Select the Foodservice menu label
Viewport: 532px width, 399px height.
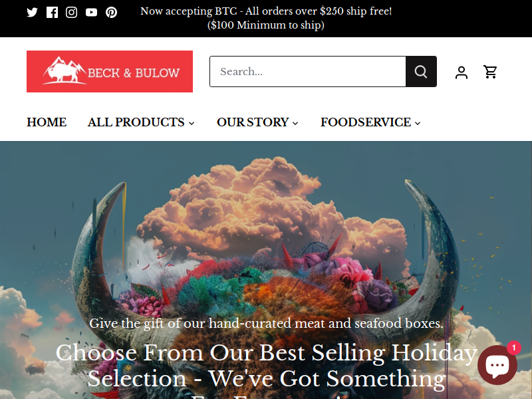[x=366, y=122]
